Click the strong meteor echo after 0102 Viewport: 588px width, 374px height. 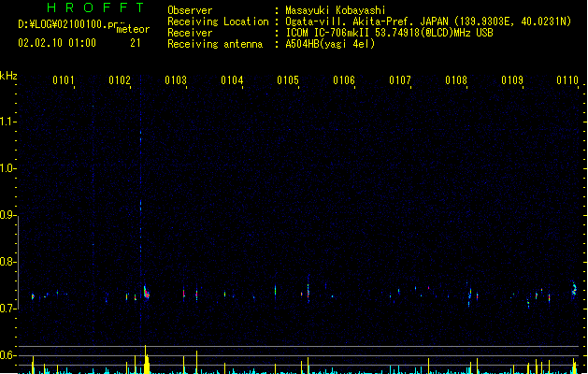pos(146,293)
